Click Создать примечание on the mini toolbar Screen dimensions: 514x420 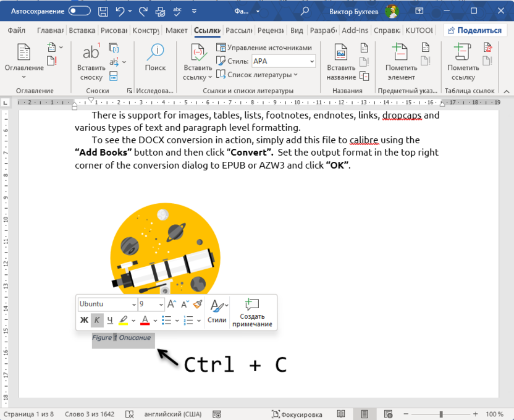point(251,311)
